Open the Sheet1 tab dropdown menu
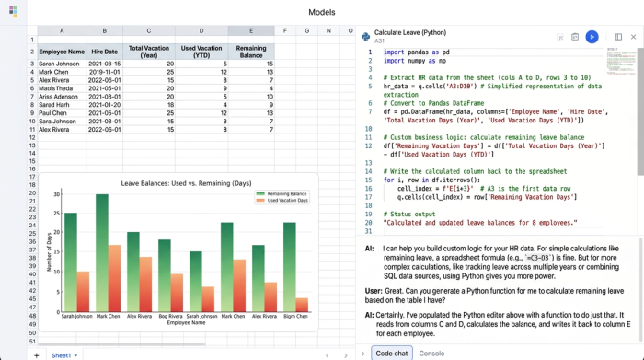Image resolution: width=644 pixels, height=360 pixels. (75, 356)
